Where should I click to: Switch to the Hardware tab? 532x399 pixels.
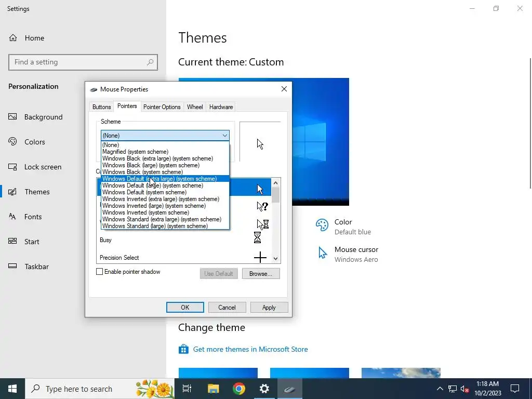pyautogui.click(x=221, y=107)
